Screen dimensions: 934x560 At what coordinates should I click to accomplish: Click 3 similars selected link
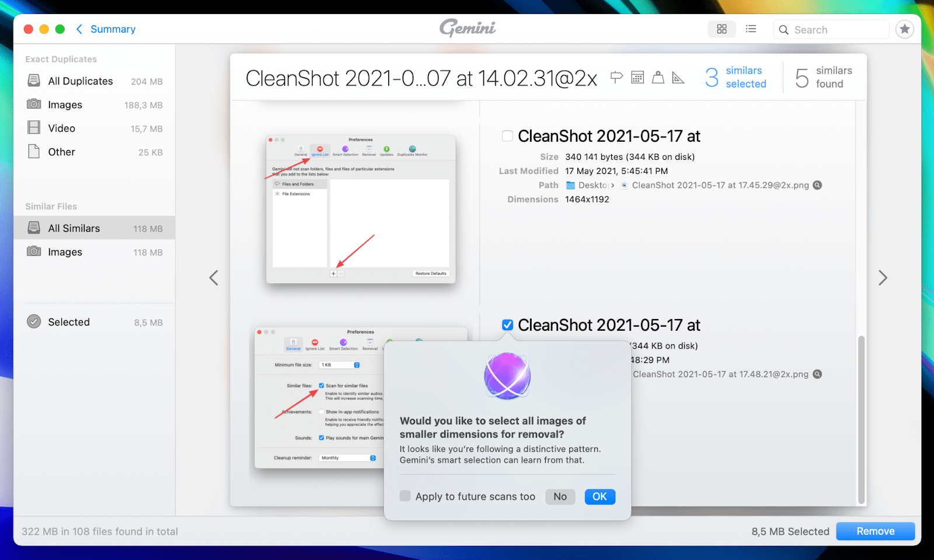coord(736,77)
